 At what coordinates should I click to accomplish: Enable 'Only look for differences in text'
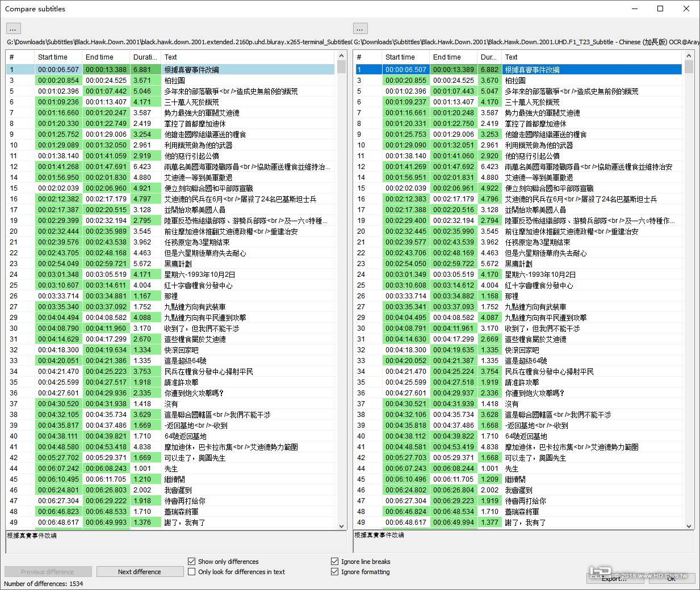coord(192,572)
